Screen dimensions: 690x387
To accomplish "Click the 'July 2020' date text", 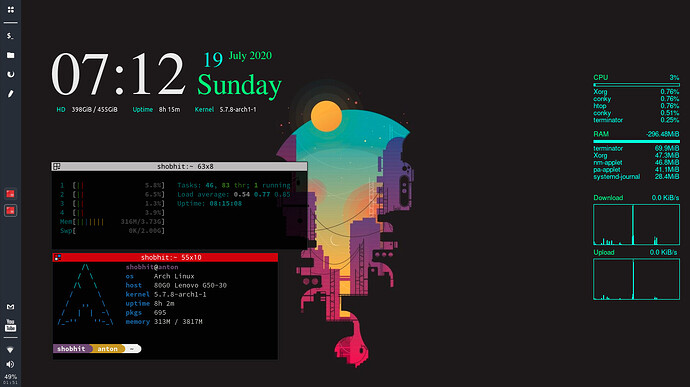I will pos(250,56).
